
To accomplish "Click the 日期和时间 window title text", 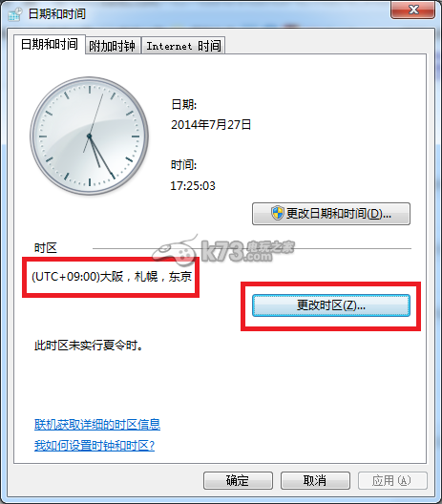I will (57, 13).
